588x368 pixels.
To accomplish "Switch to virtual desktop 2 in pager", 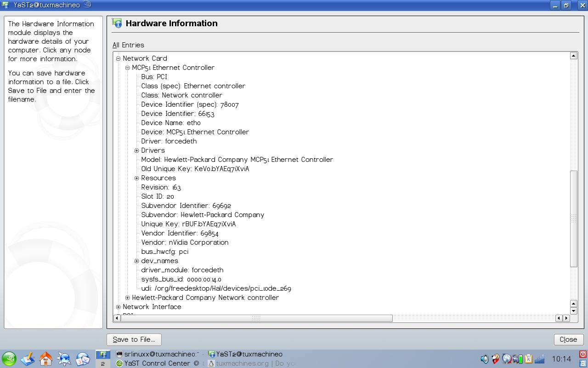I will pos(103,363).
